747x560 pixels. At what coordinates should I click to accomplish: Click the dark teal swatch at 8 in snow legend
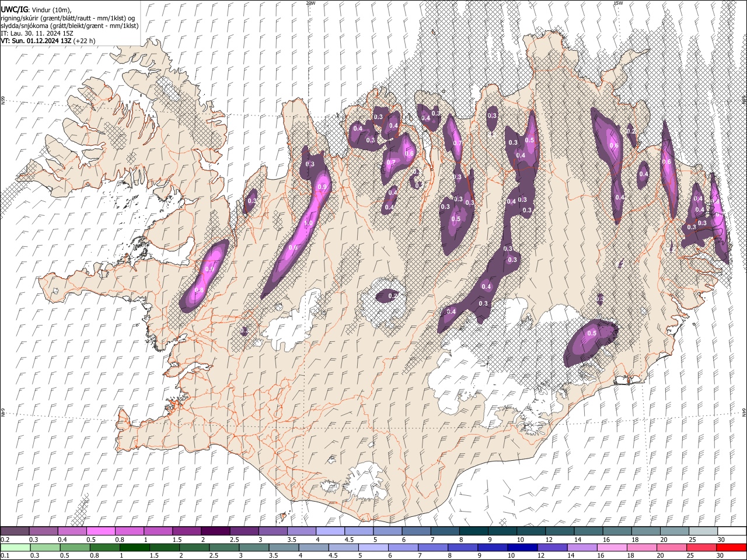coord(473,531)
